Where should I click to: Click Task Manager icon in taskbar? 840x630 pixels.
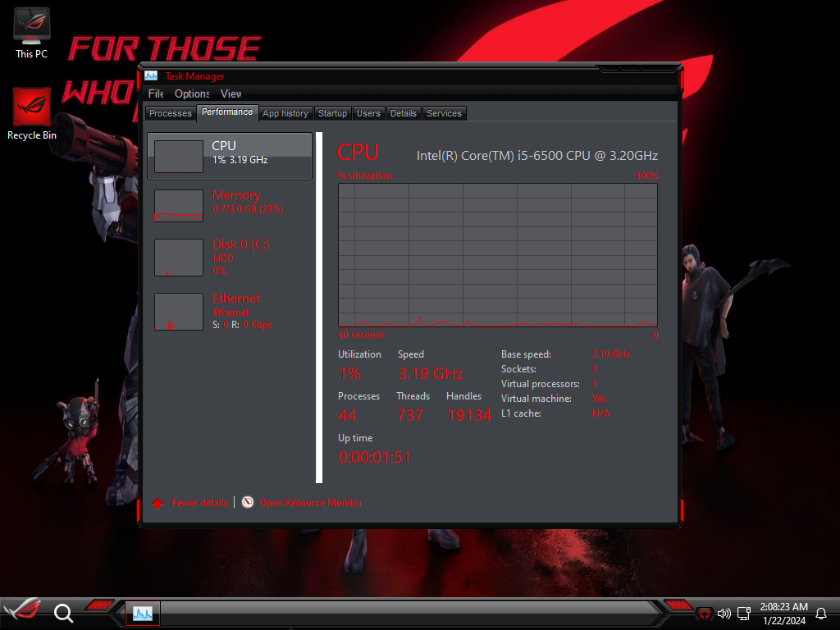click(143, 613)
